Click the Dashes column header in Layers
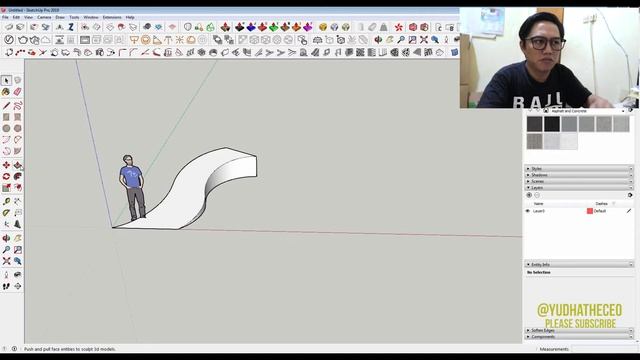The width and height of the screenshot is (640, 360). pyautogui.click(x=601, y=204)
